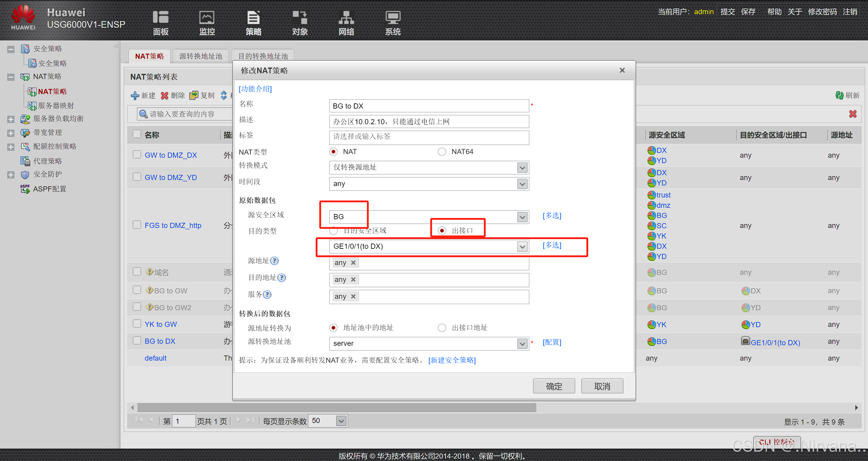Select 目的安全区域 radio button

pos(333,231)
